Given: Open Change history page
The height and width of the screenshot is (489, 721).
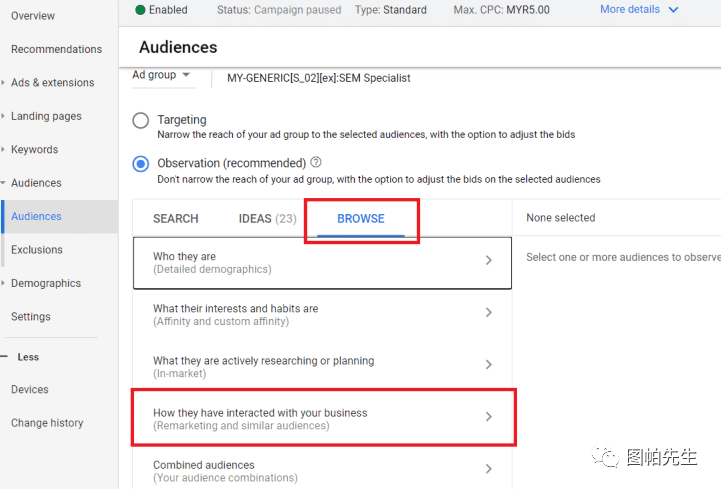Looking at the screenshot, I should tap(47, 423).
